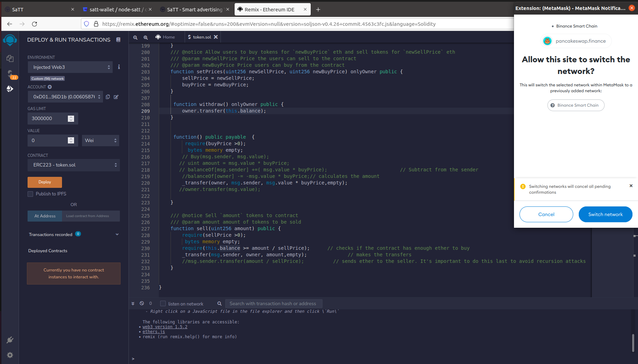The height and width of the screenshot is (364, 638).
Task: Select the Remix - Ethereum IDE tab
Action: point(272,10)
